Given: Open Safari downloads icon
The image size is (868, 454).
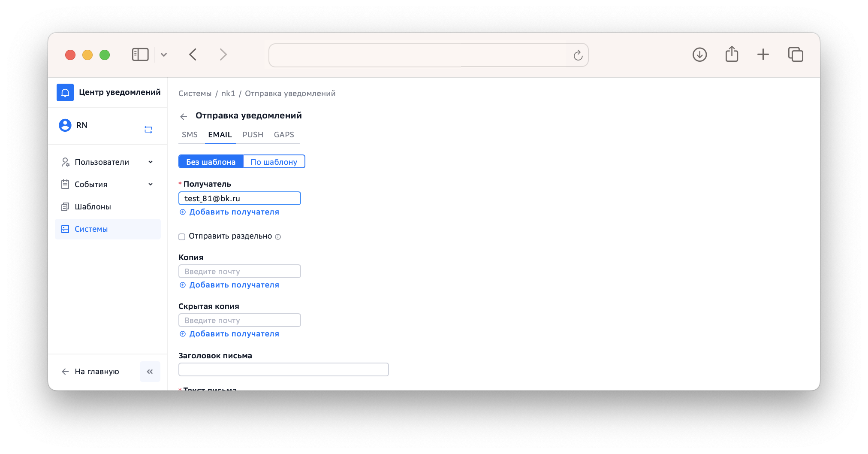Looking at the screenshot, I should [699, 54].
